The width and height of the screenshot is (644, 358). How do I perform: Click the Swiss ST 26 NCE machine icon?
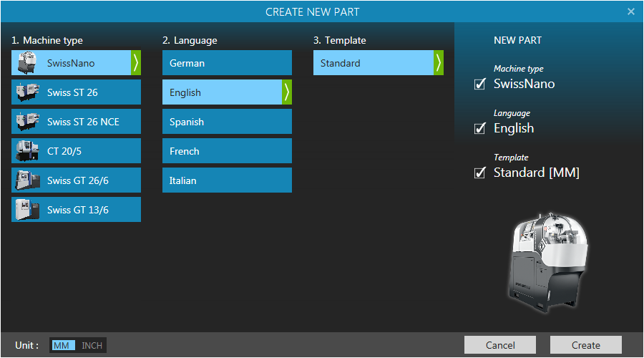click(x=27, y=122)
